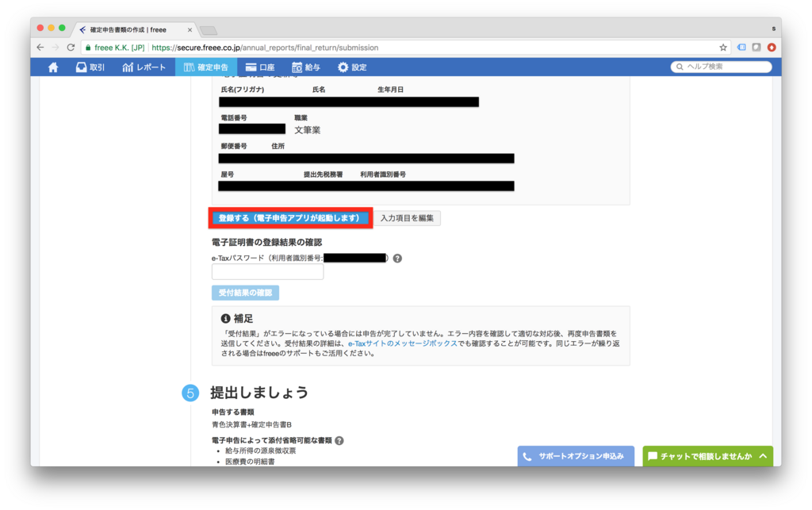Click the browser page reload icon

coord(70,48)
